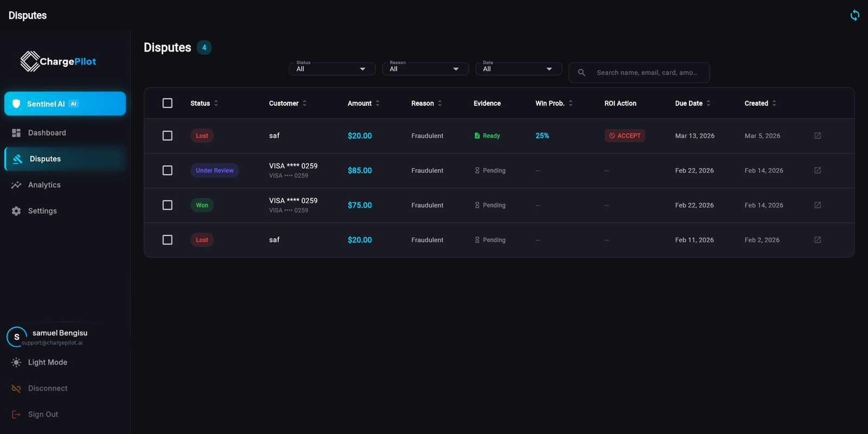Open the $75.00 dispute details icon
The image size is (868, 434).
point(818,205)
